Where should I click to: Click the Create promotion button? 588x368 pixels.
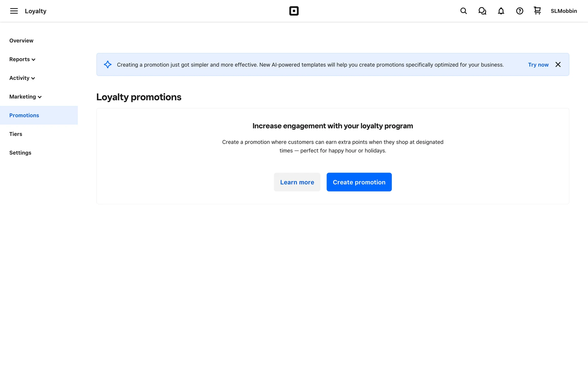(359, 182)
